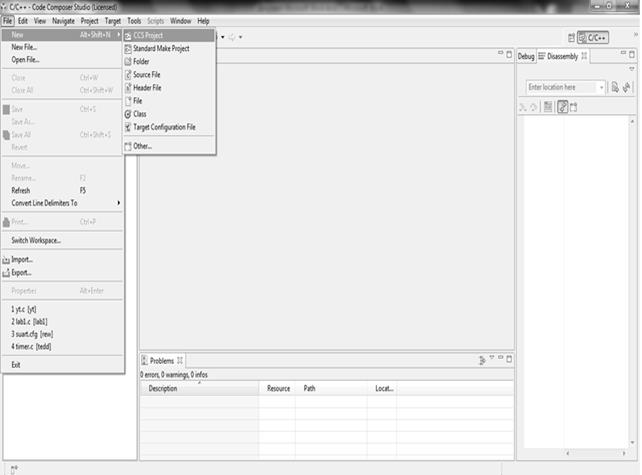Create a new Header File

[x=169, y=88]
